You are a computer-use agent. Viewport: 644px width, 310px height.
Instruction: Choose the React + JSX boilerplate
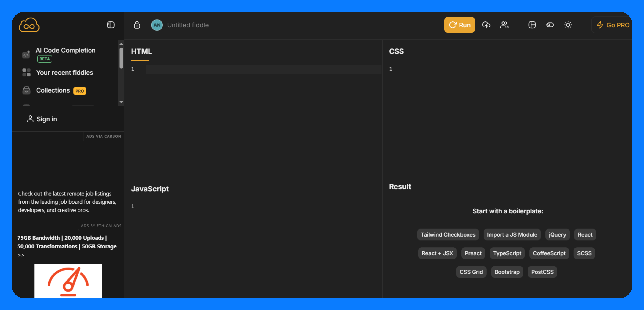[437, 253]
